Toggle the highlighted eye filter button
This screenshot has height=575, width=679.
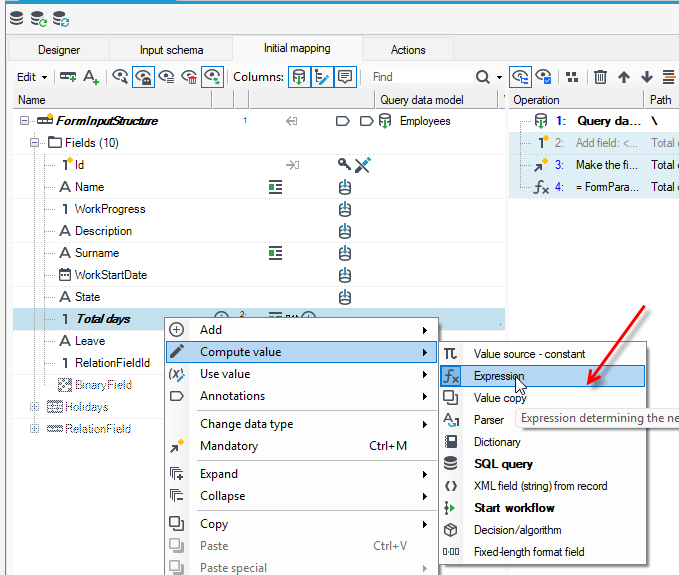[x=212, y=77]
